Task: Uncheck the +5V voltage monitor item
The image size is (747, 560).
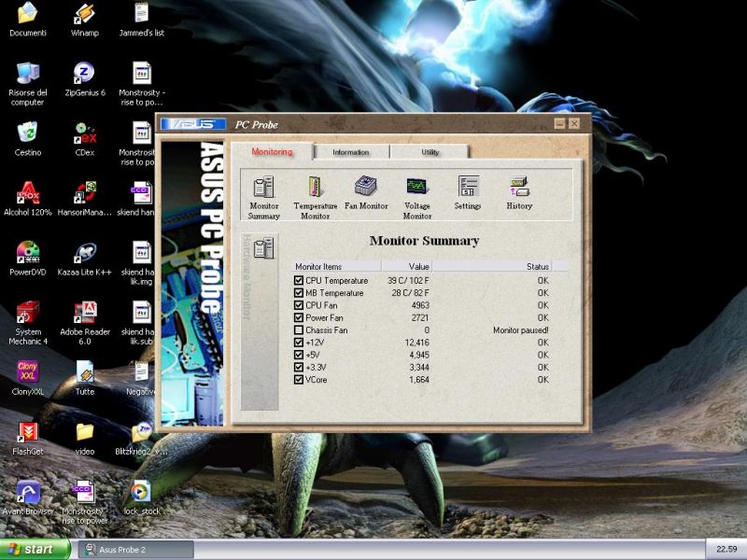Action: pos(299,355)
